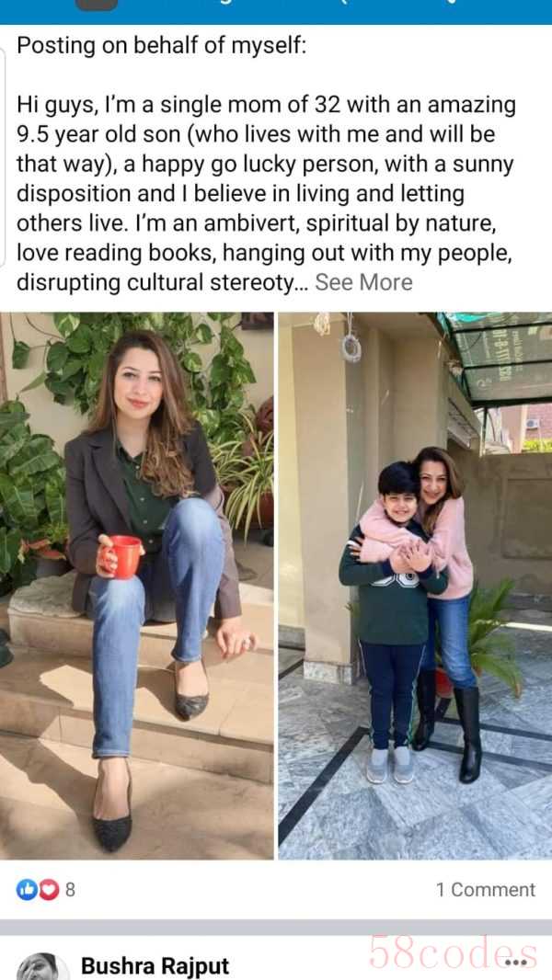Screen dimensions: 552x980
Task: Tap the red mug in the left photo
Action: 126,556
